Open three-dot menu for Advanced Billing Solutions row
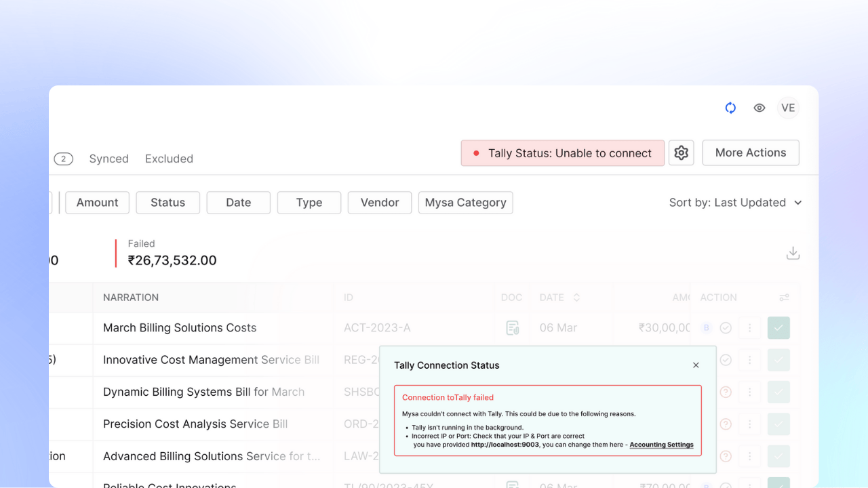 coord(750,456)
